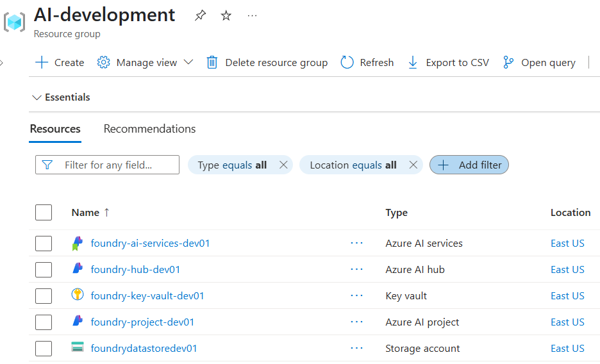Click East US for foundry-key-vault-dev01
600x364 pixels.
tap(567, 296)
